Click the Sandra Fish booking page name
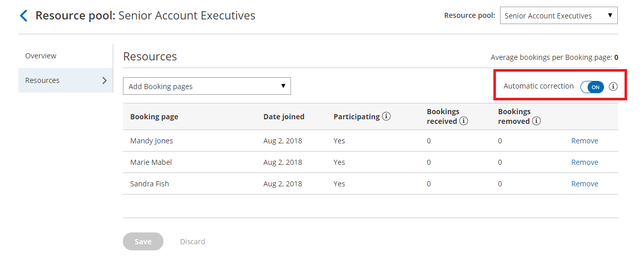The height and width of the screenshot is (257, 644). pyautogui.click(x=149, y=184)
